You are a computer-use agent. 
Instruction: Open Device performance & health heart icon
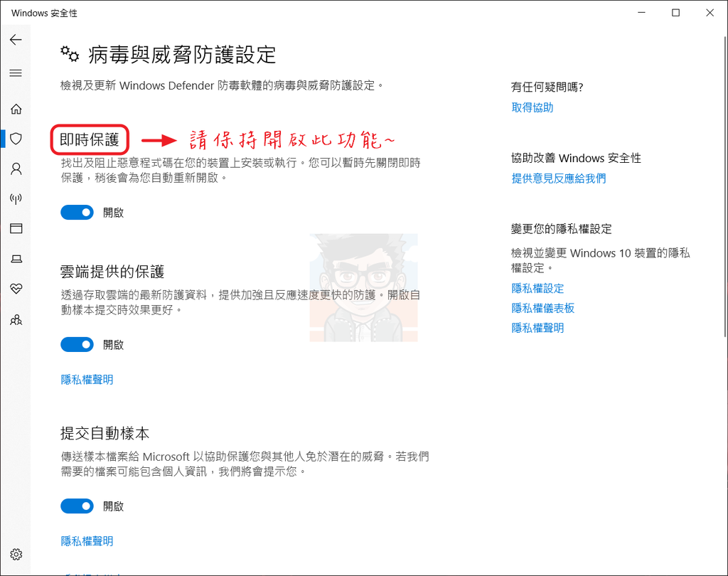[16, 288]
